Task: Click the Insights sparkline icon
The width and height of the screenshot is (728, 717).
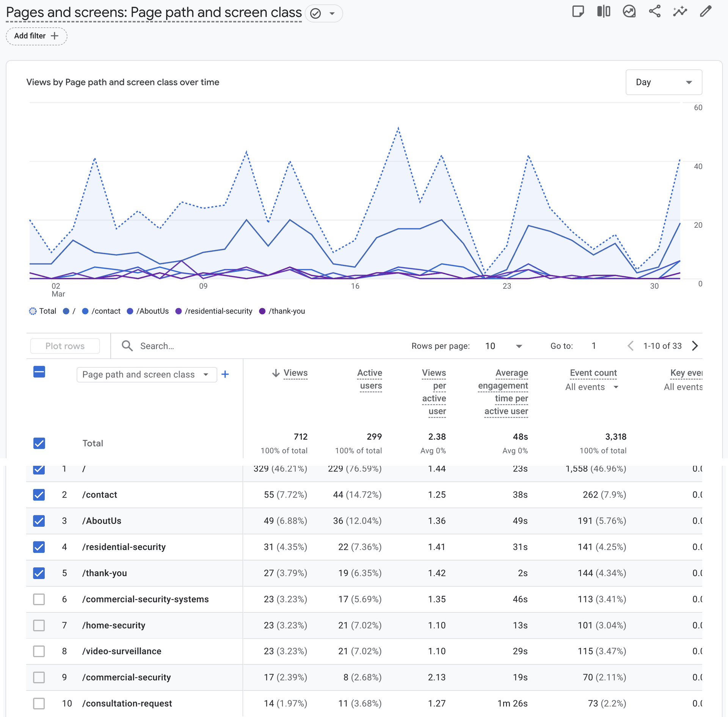Action: pyautogui.click(x=680, y=11)
